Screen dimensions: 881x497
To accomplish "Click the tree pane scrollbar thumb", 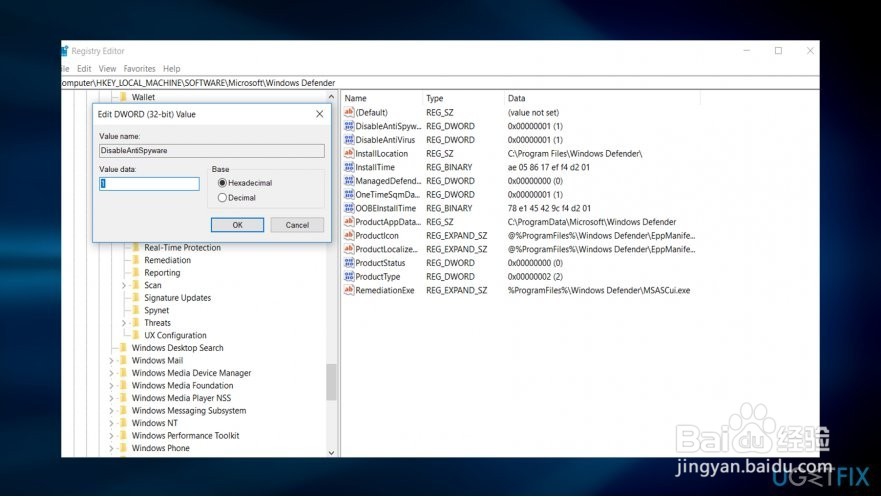I will (331, 382).
